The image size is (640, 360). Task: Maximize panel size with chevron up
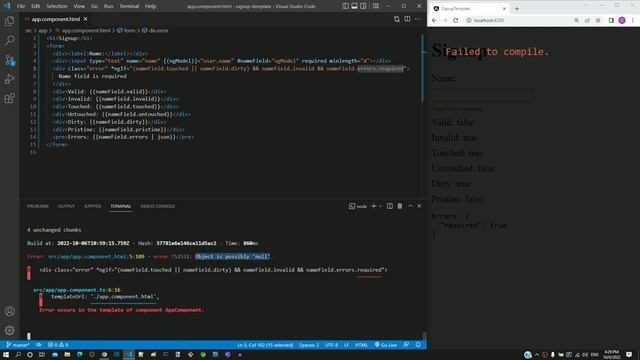pyautogui.click(x=410, y=206)
